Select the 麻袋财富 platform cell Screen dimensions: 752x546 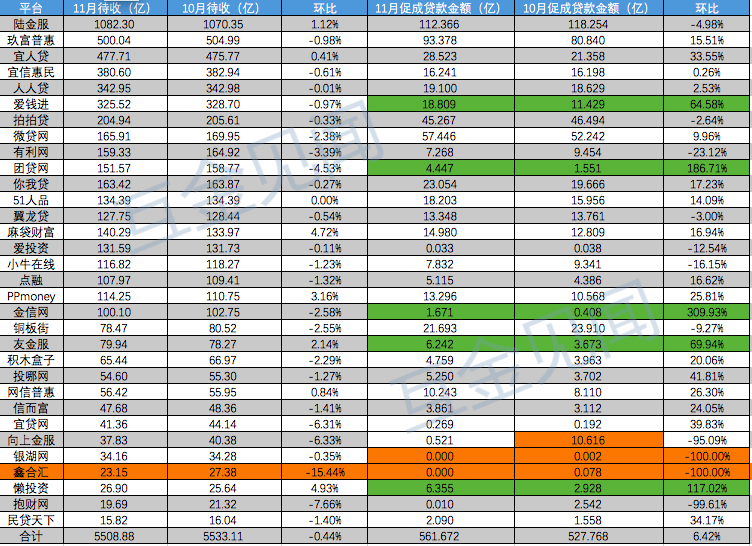tap(31, 232)
